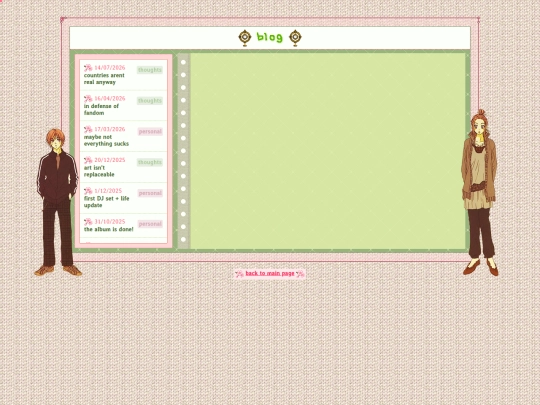Click ribbon icon left of back to main page
The image size is (540, 405).
239,274
